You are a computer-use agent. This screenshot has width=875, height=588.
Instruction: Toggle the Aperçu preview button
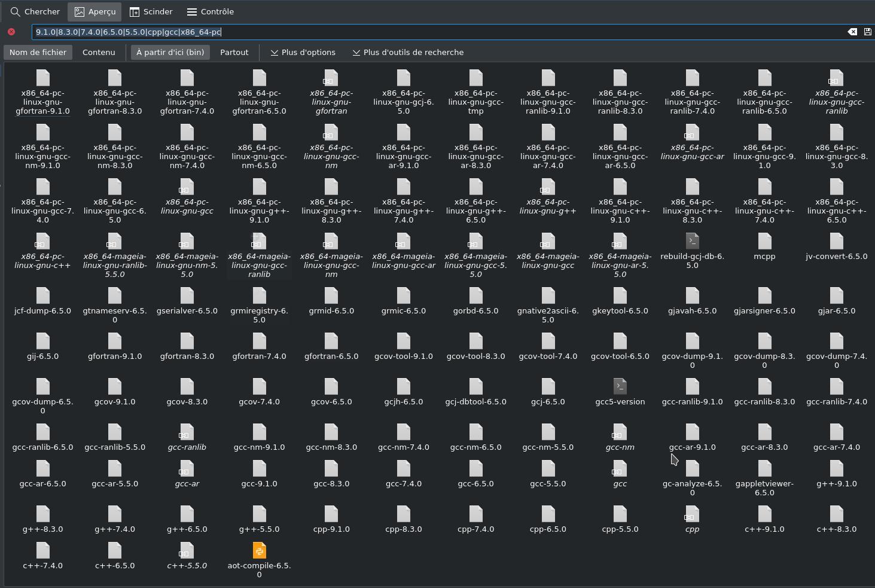click(95, 11)
